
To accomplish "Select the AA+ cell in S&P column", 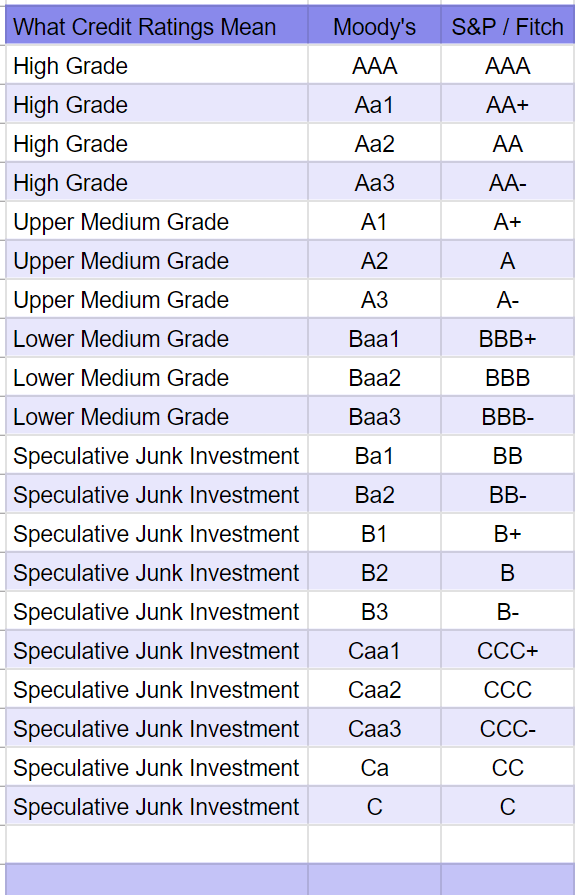I will (x=508, y=104).
